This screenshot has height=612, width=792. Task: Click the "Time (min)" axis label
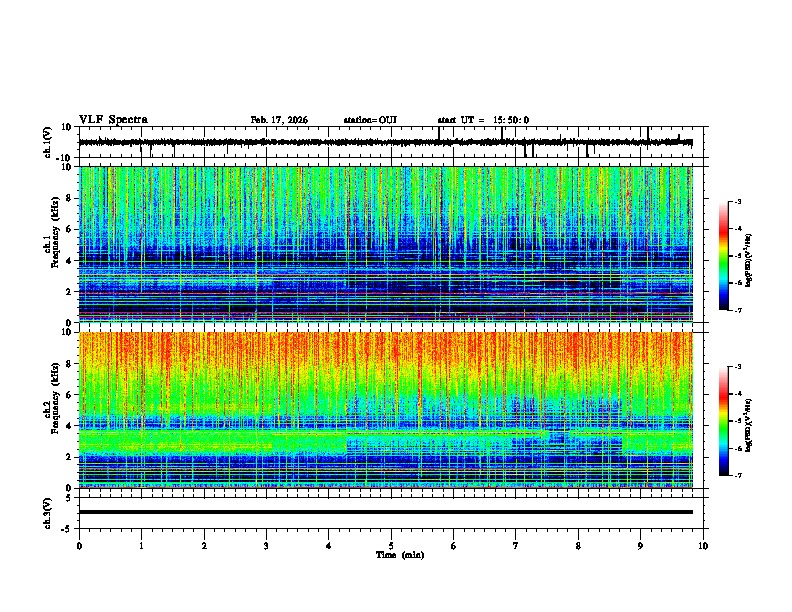pos(400,555)
